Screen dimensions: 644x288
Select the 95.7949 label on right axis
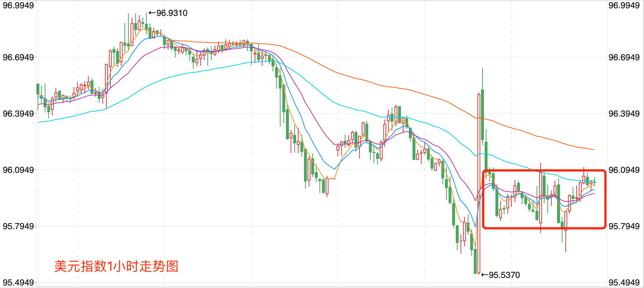point(624,226)
